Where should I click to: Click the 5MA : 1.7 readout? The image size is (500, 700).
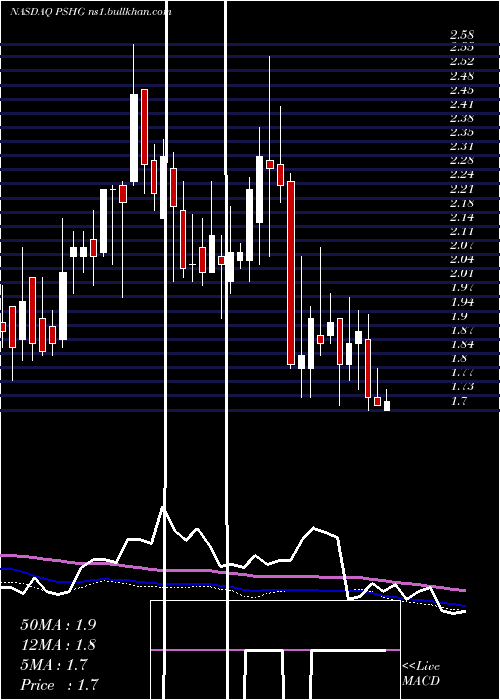(54, 665)
